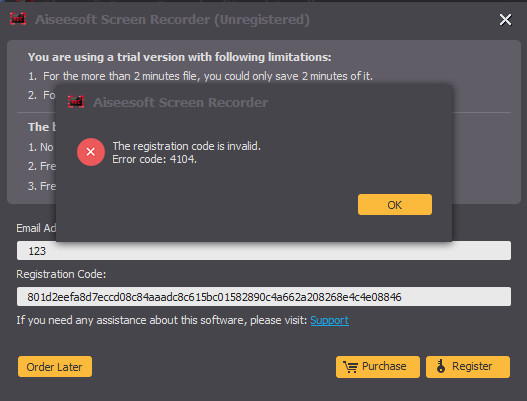Click the red error cross icon
This screenshot has height=401, width=527.
coord(91,152)
